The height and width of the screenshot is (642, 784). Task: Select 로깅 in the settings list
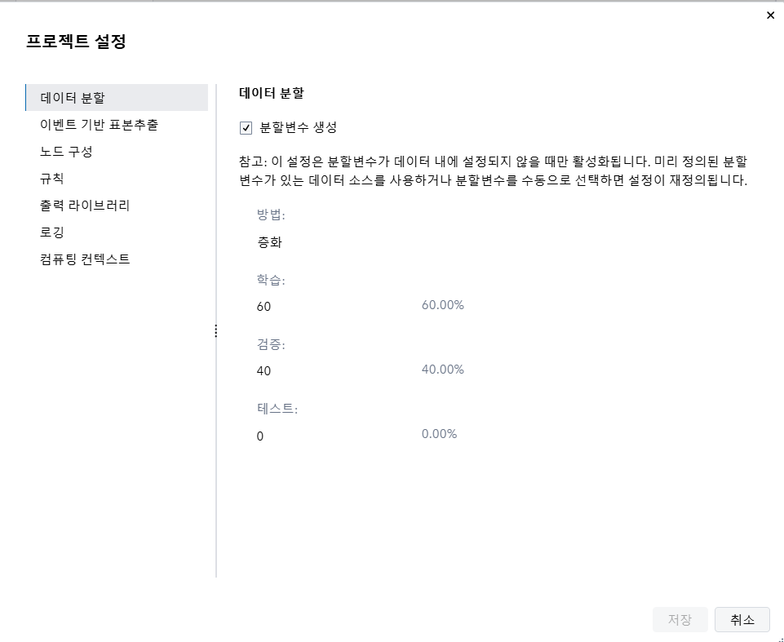click(52, 233)
